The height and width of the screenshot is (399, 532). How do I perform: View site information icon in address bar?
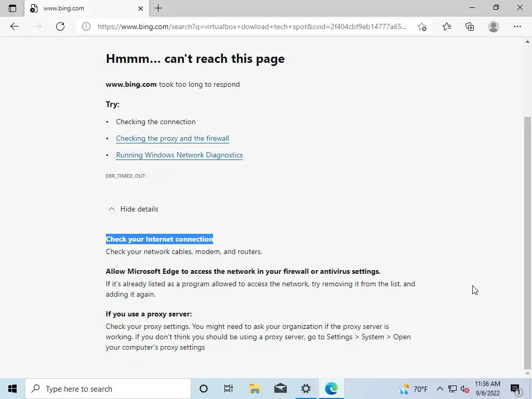click(86, 26)
